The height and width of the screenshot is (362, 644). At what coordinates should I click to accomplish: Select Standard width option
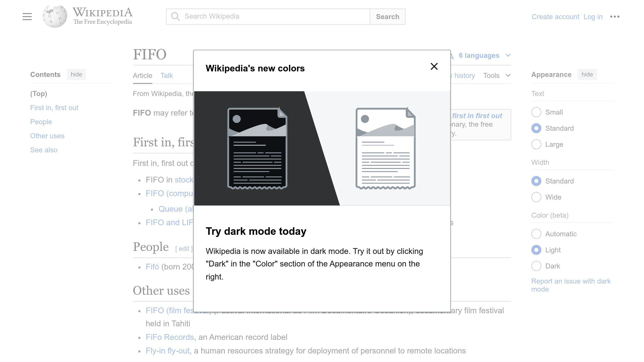point(536,181)
